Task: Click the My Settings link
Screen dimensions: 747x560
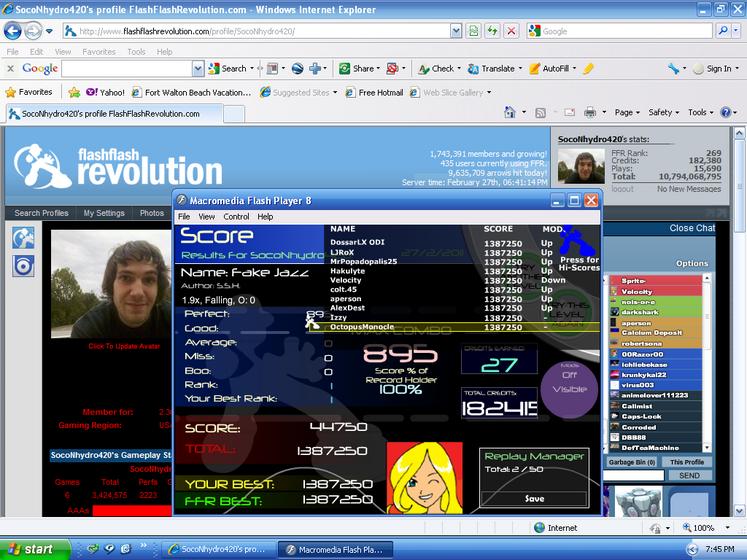Action: click(x=104, y=213)
